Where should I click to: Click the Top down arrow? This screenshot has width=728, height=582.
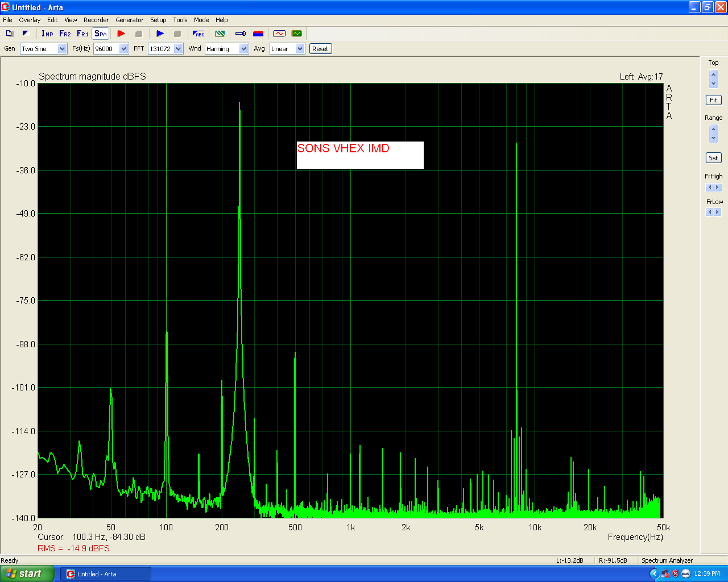(713, 84)
